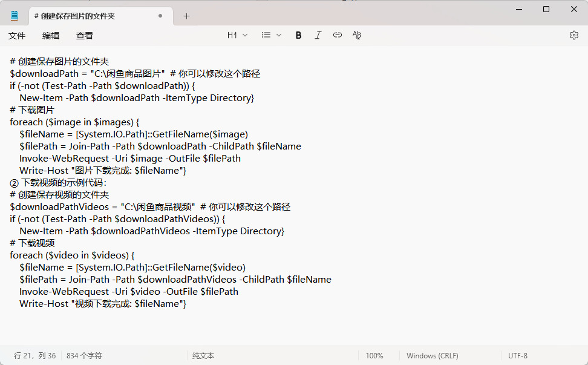Image resolution: width=588 pixels, height=365 pixels.
Task: Click the 834 个字符 count in status bar
Action: [x=84, y=356]
